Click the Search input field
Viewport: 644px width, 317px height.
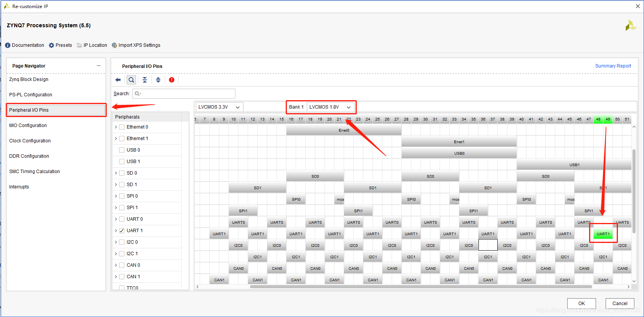coord(184,94)
